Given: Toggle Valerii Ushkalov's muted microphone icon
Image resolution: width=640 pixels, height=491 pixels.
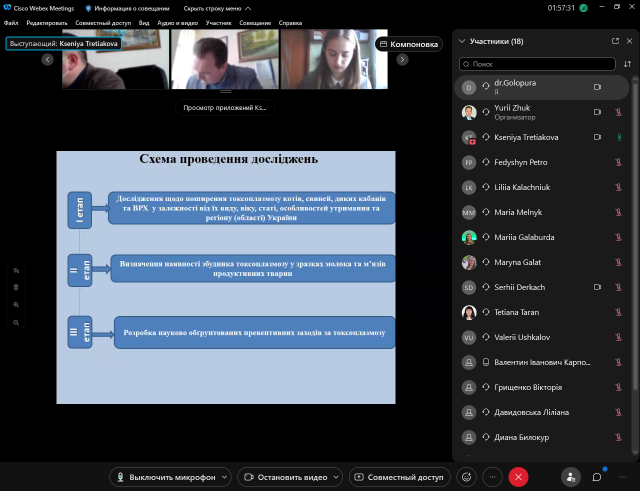Looking at the screenshot, I should [x=618, y=337].
